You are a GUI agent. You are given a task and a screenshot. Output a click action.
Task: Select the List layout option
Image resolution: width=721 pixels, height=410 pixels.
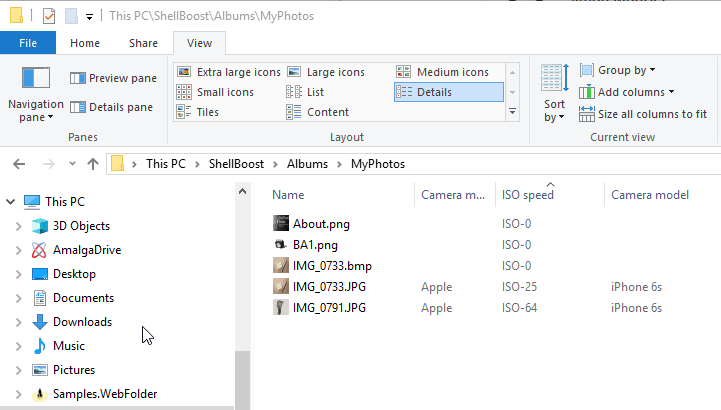[x=305, y=92]
